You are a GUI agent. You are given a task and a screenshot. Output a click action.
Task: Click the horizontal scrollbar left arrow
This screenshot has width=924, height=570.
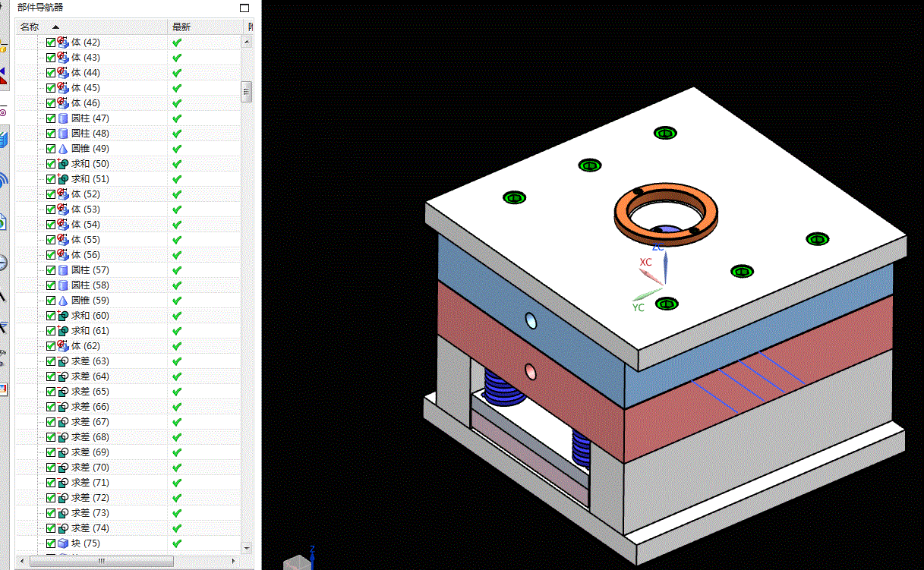coord(22,561)
